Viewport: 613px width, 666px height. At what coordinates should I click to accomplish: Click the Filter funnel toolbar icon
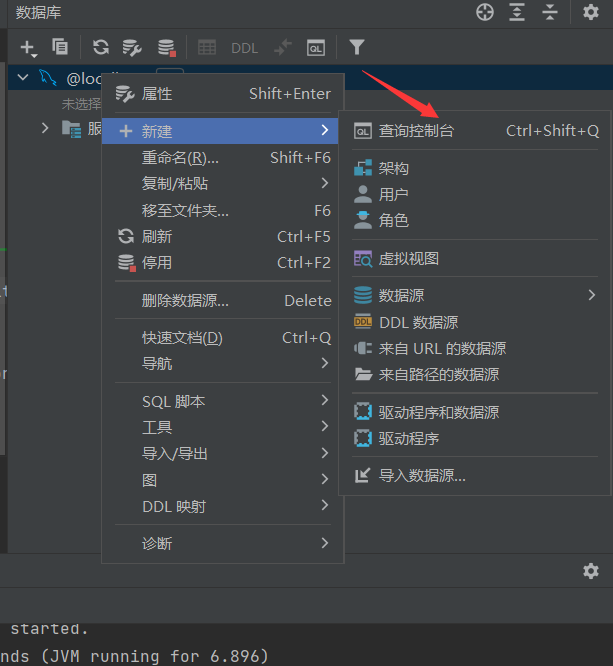pos(357,47)
